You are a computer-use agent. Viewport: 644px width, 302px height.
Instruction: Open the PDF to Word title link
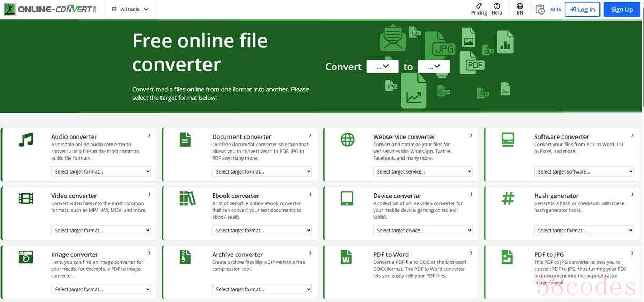(x=391, y=254)
